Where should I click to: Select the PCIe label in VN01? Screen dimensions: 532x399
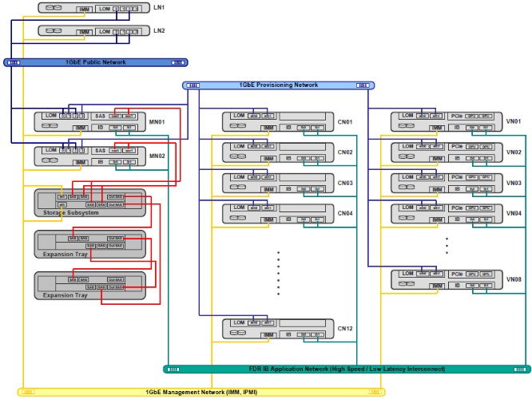pyautogui.click(x=457, y=116)
